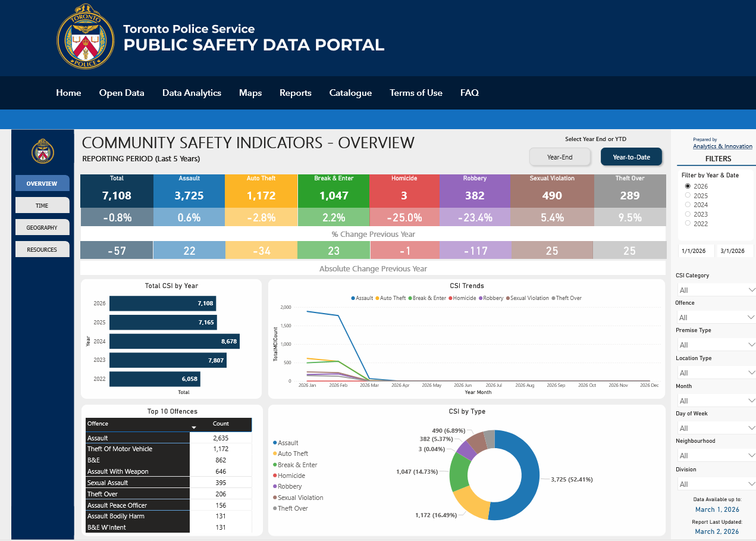Viewport: 756px width, 541px height.
Task: Open the Premise Type filter dropdown
Action: [716, 345]
